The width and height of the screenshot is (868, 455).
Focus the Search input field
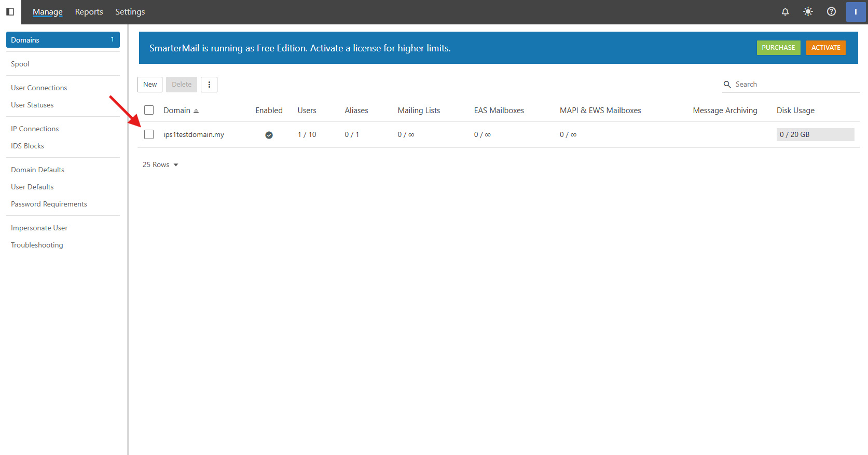pyautogui.click(x=795, y=85)
